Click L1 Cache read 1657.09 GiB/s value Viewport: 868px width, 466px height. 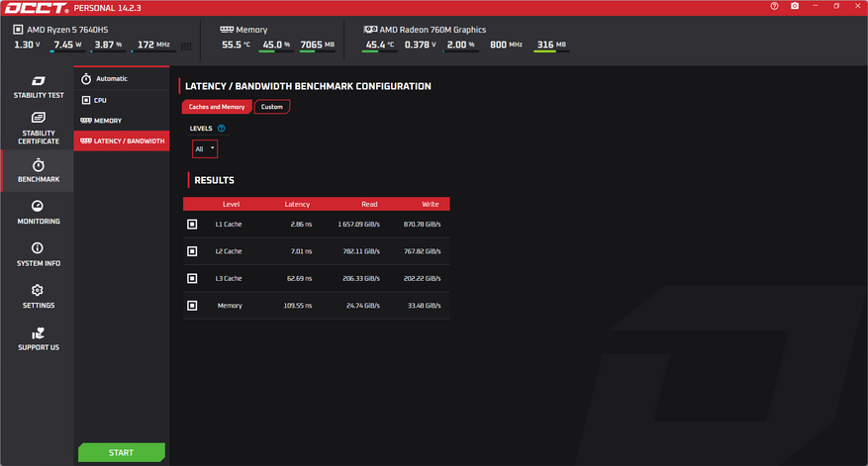tap(358, 225)
